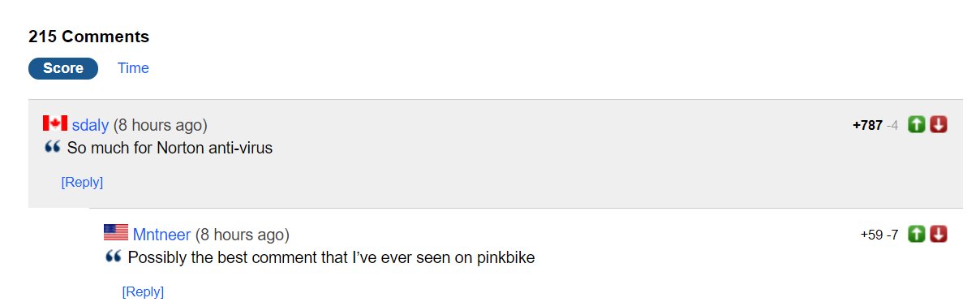Viewport: 980px width, 302px height.
Task: Upvote sdaly's Norton anti-virus comment
Action: tap(917, 124)
